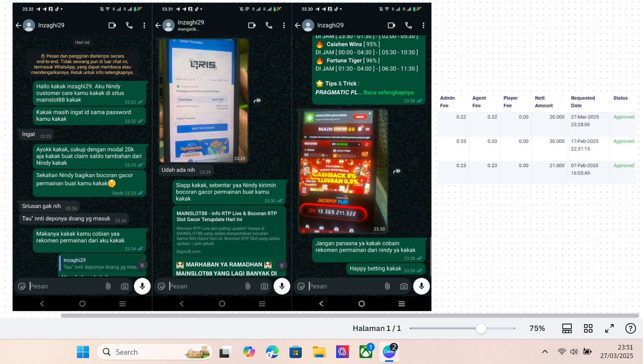Tap the profile avatar in the 23.30 screenshot

pyautogui.click(x=308, y=25)
